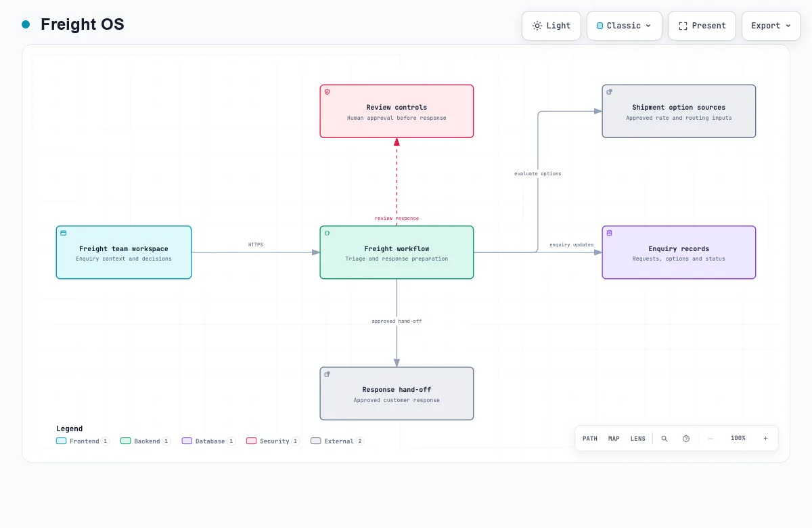The width and height of the screenshot is (812, 528).
Task: Click "Triage and response preparation" subtitle
Action: [397, 259]
